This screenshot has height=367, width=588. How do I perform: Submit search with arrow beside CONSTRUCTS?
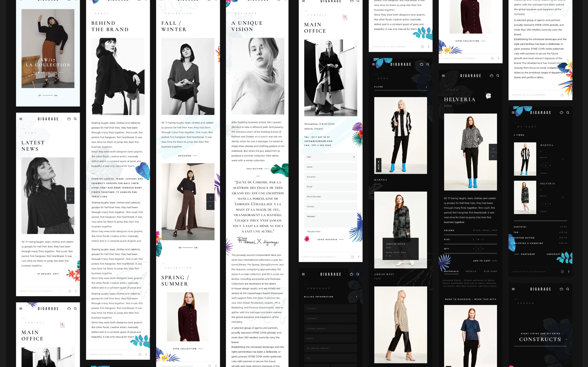click(566, 339)
